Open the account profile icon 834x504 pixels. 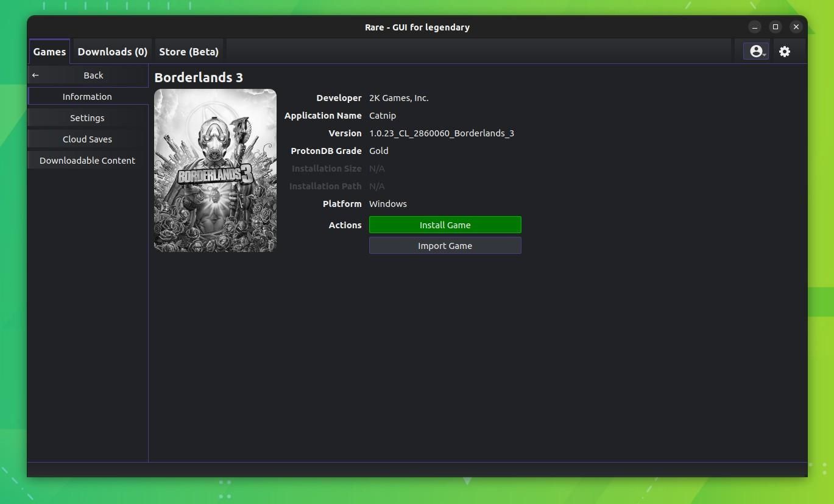point(755,51)
